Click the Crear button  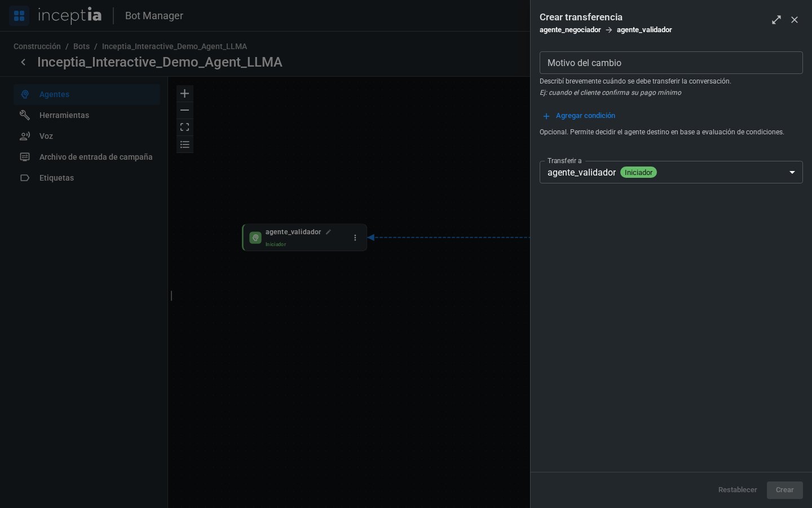784,490
